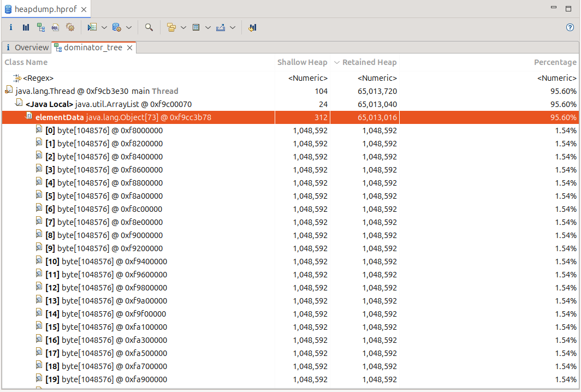Click the Run Expert System Test icon
581x392 pixels.
(92, 27)
